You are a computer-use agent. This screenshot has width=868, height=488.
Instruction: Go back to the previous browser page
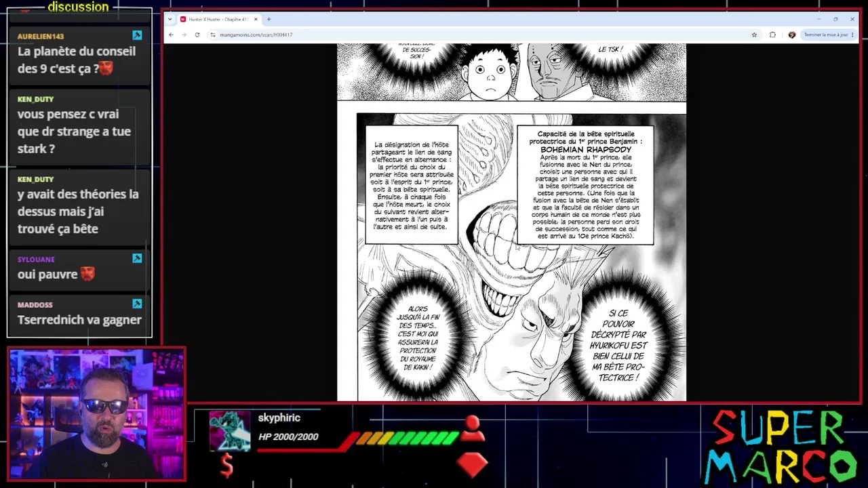point(171,35)
